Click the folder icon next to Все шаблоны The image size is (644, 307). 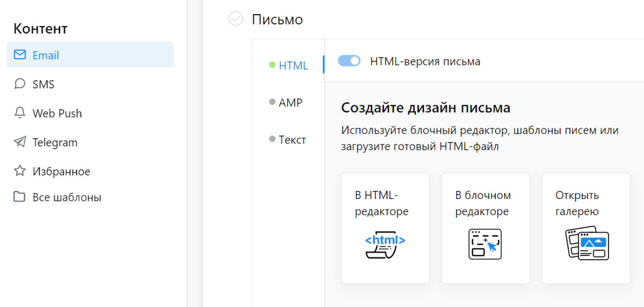pos(19,197)
